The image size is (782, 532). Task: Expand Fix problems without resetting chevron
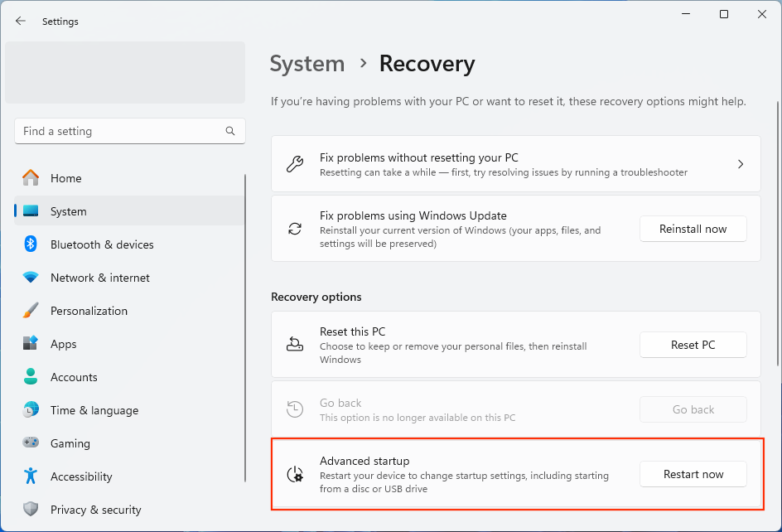pos(741,164)
